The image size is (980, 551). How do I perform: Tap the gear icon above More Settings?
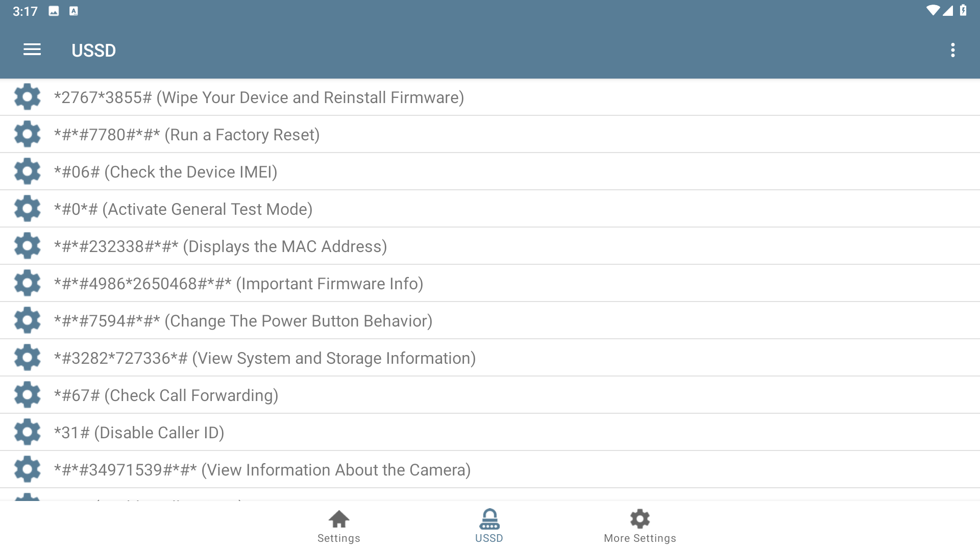pos(640,518)
